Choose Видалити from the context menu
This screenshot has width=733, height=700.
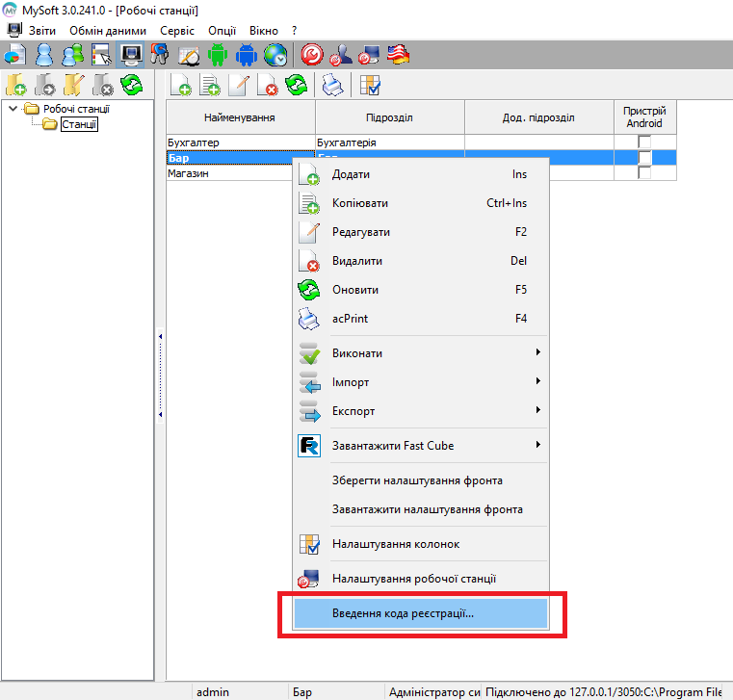tap(421, 261)
